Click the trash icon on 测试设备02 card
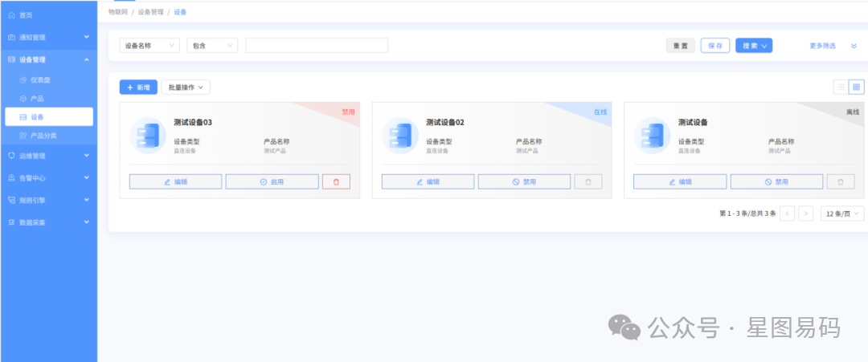 588,182
